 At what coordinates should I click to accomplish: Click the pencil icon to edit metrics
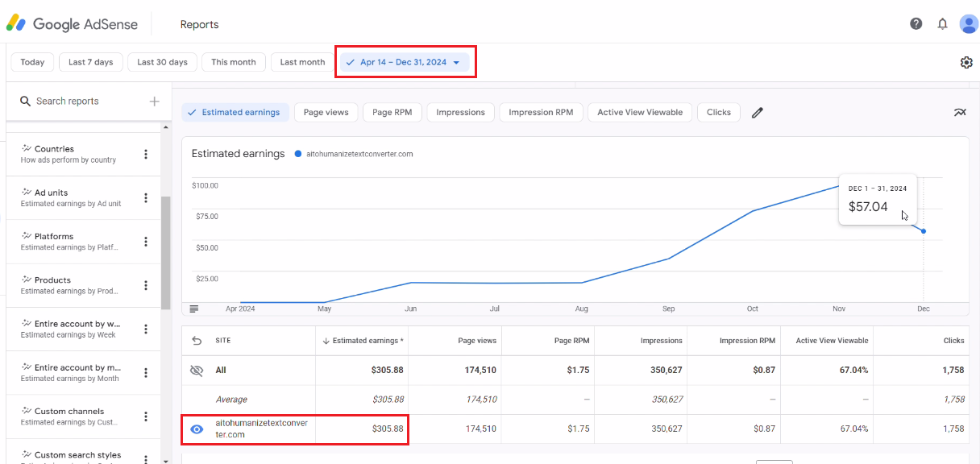(x=757, y=113)
